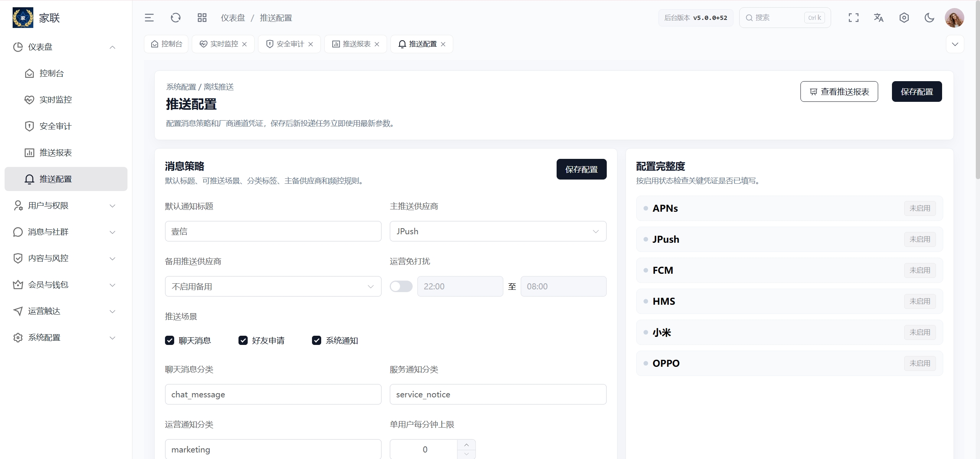Expand the 用户与权限 chevron

pos(113,206)
